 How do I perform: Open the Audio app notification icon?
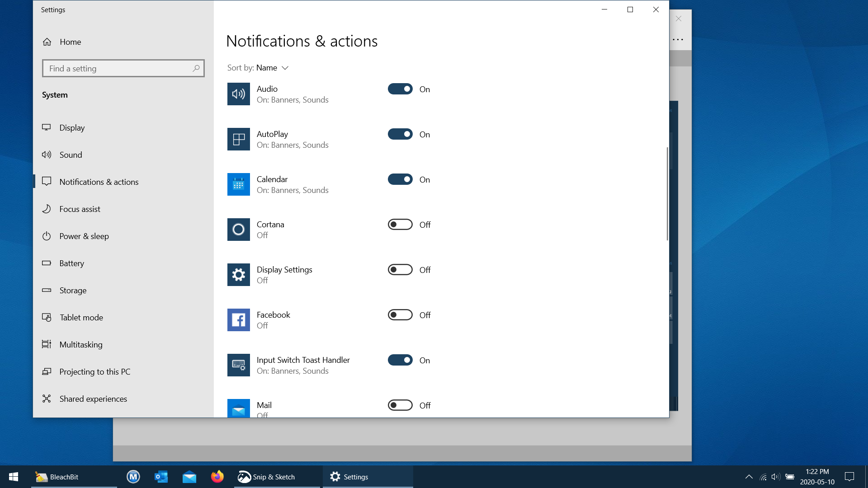click(238, 94)
